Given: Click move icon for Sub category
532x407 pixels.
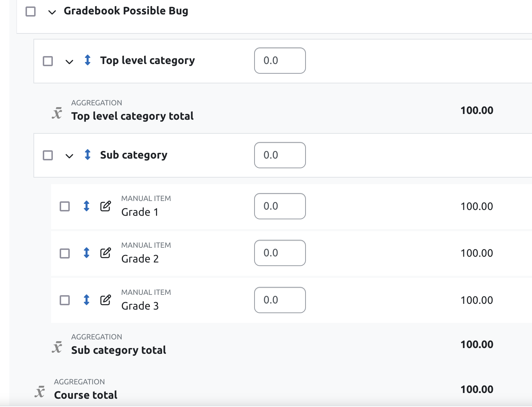Looking at the screenshot, I should (x=87, y=155).
